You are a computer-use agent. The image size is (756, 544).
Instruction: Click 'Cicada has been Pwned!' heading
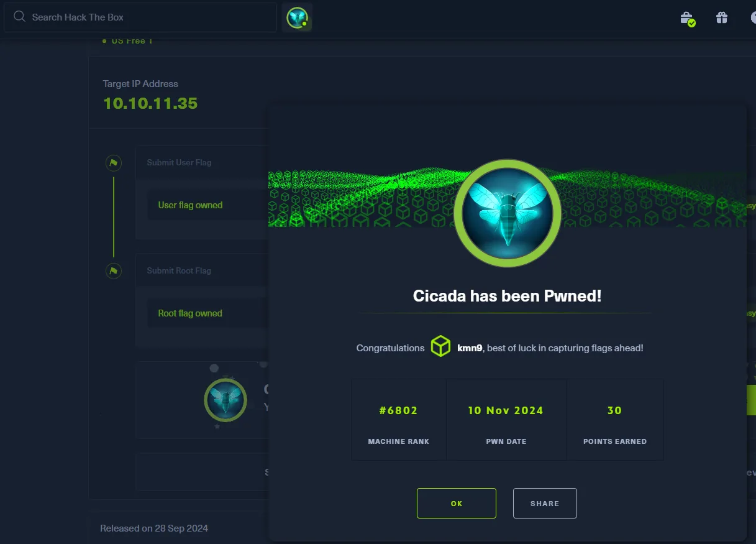(x=508, y=296)
